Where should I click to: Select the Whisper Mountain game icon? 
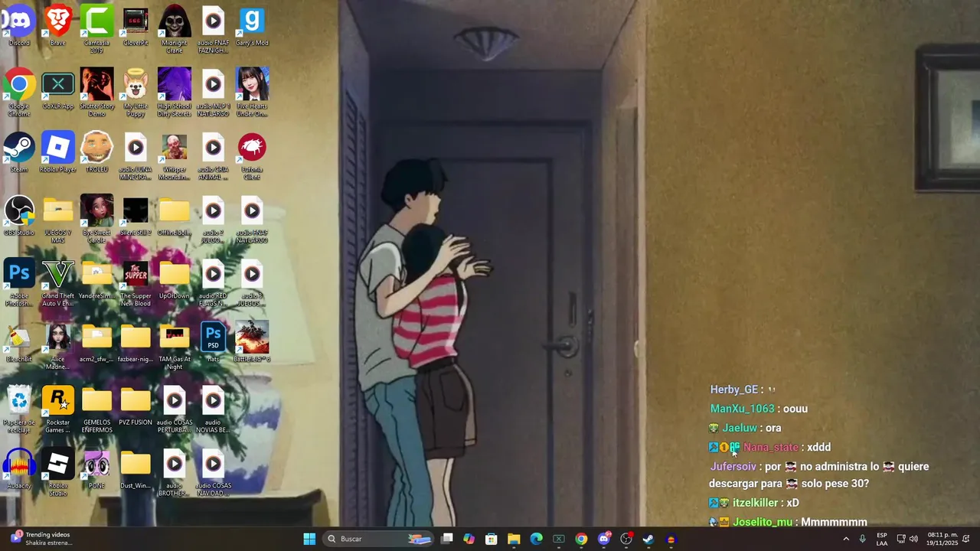click(174, 157)
